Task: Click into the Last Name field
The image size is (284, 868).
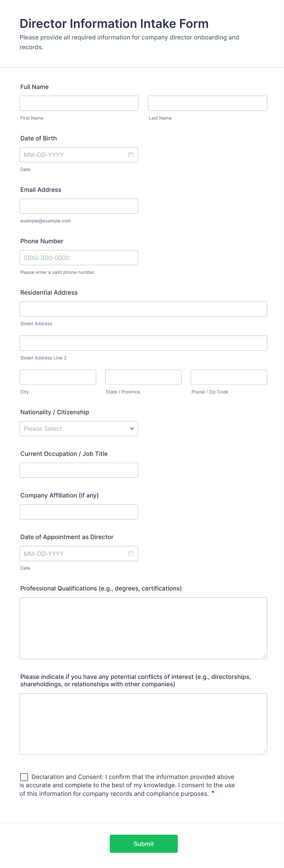Action: (207, 103)
